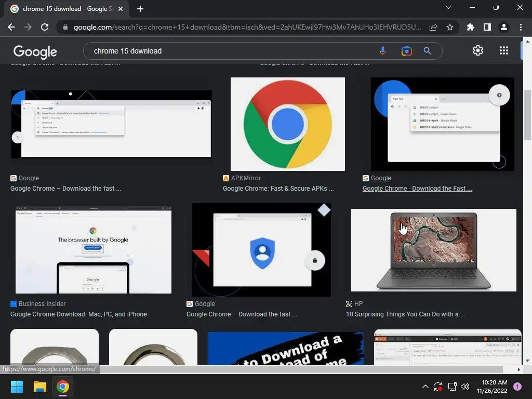Viewport: 532px width, 399px height.
Task: Open the 'Download a' blue banner image
Action: 285,348
